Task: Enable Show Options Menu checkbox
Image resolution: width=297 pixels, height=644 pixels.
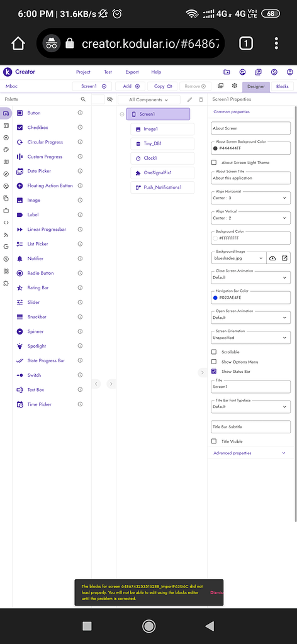Action: [x=214, y=362]
